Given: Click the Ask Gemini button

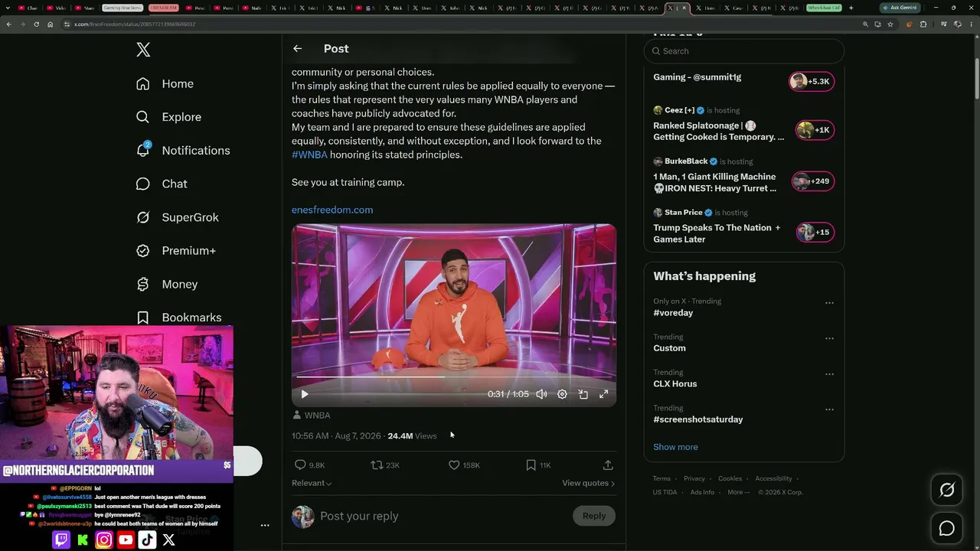Looking at the screenshot, I should tap(900, 8).
